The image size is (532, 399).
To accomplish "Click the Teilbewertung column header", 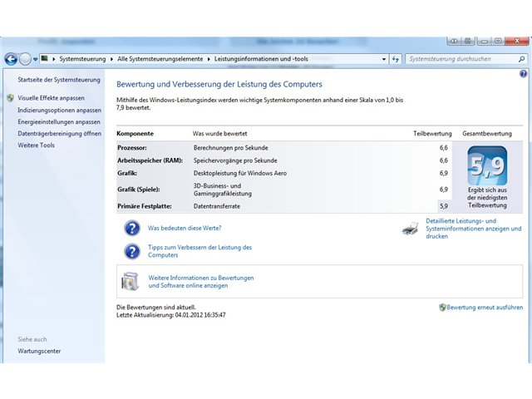I will coord(432,134).
